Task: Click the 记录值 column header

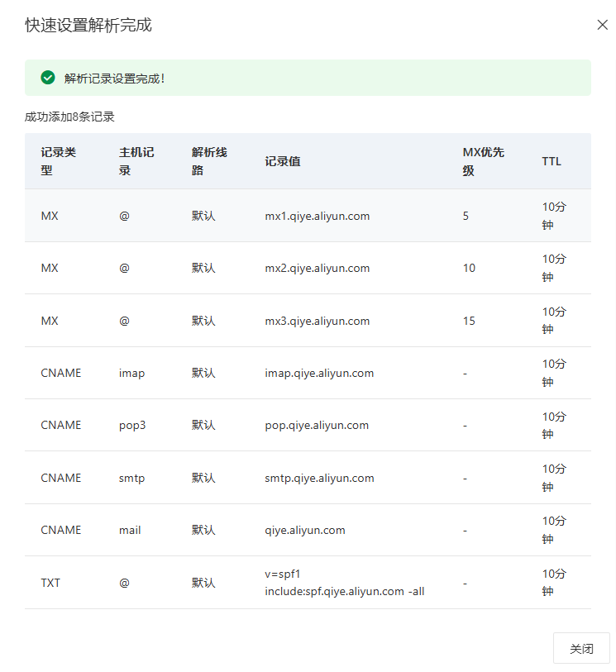Action: (x=283, y=161)
